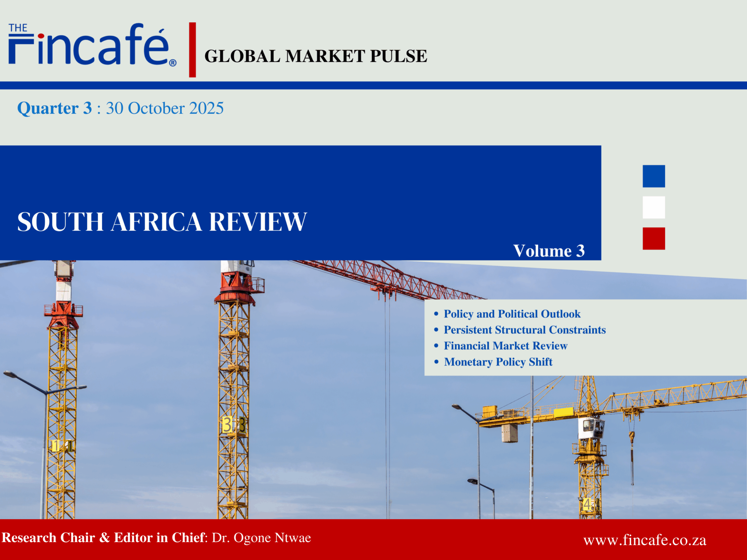Open Monetary Policy Shift item
The width and height of the screenshot is (747, 560).
tap(498, 362)
